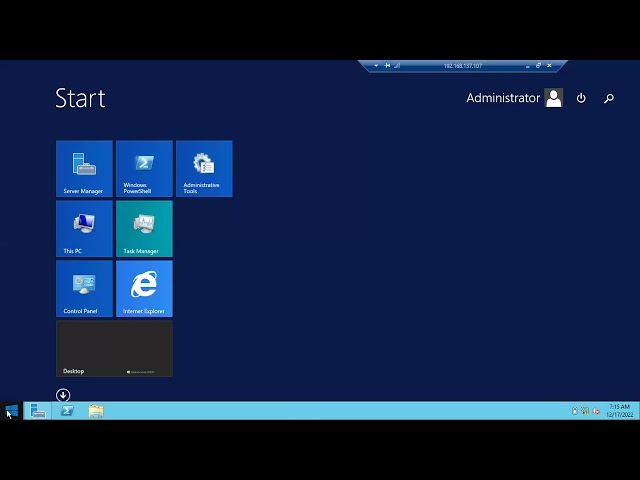Viewport: 640px width, 480px height.
Task: Show all apps with down arrow
Action: 63,395
